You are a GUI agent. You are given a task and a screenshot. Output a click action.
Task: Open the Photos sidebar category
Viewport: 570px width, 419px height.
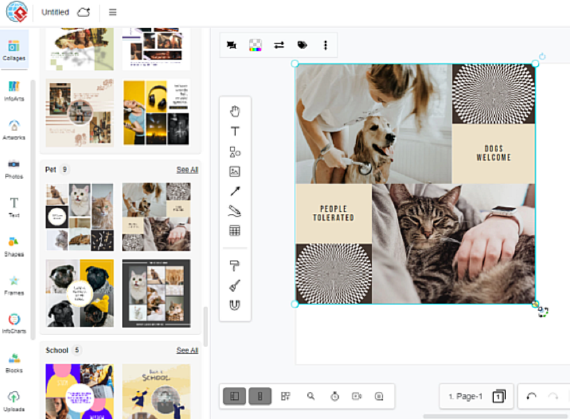point(14,169)
